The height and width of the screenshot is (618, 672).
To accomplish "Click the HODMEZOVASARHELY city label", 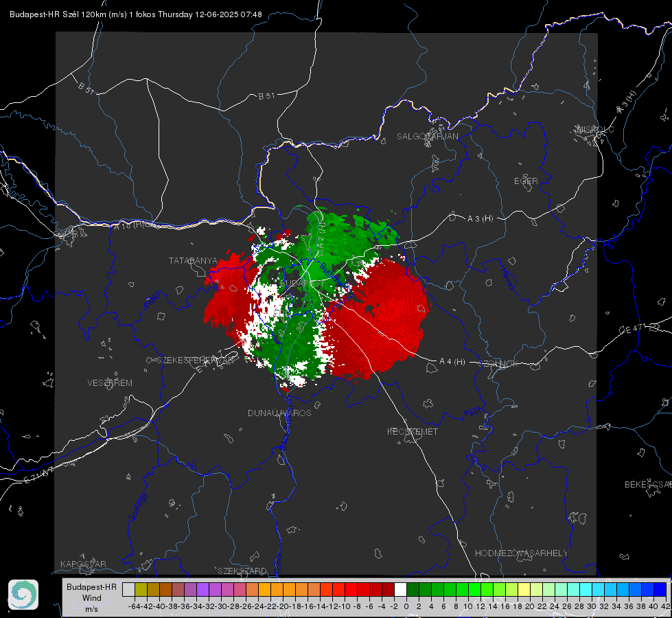I will tap(521, 553).
